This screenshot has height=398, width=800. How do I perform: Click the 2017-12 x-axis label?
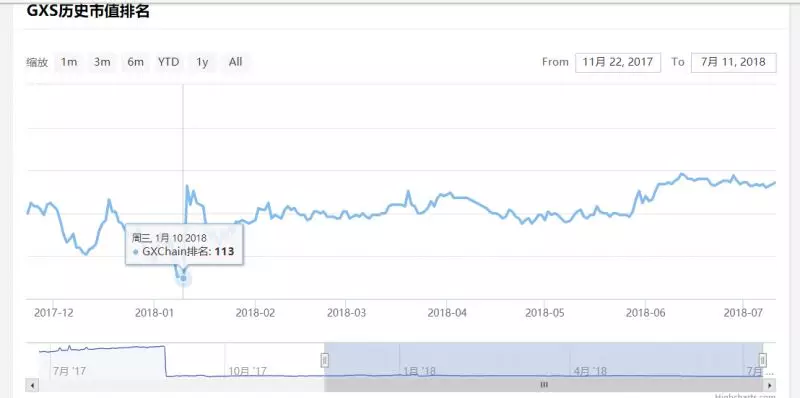[x=54, y=313]
